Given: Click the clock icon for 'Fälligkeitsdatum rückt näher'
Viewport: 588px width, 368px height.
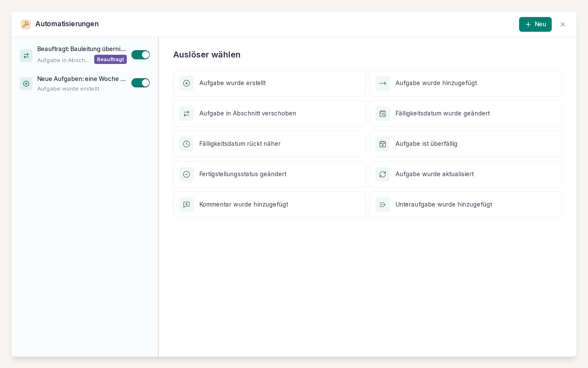Looking at the screenshot, I should [x=186, y=144].
